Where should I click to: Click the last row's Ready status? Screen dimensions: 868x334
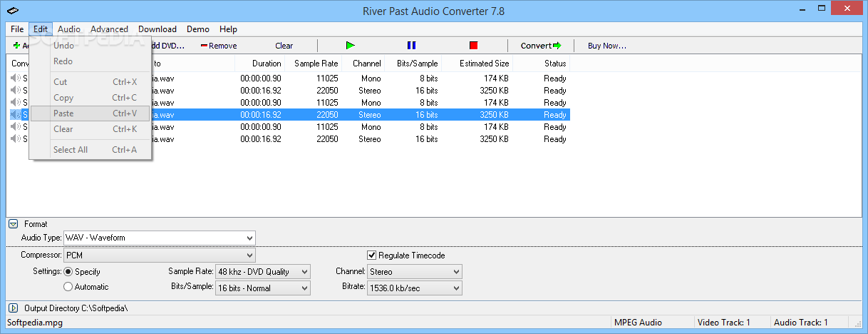point(555,139)
